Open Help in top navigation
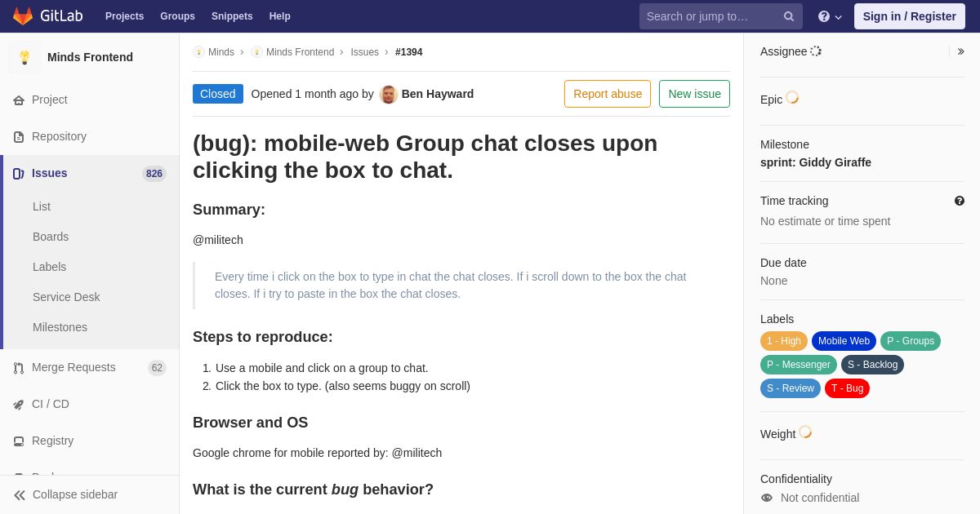 (x=280, y=16)
